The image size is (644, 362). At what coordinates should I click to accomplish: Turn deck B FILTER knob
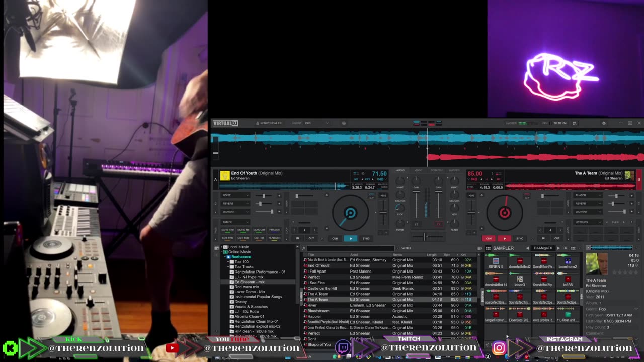click(x=454, y=223)
